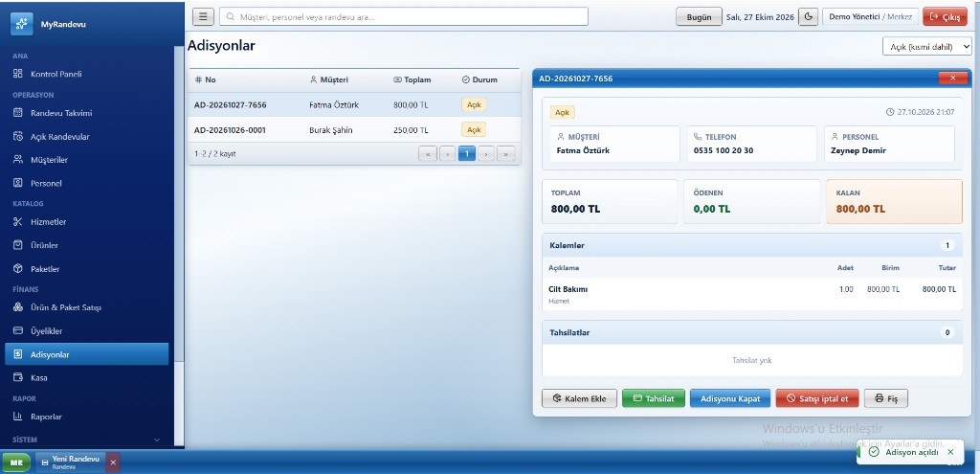
Task: Click the Personel Zeynep Demir card
Action: [889, 144]
